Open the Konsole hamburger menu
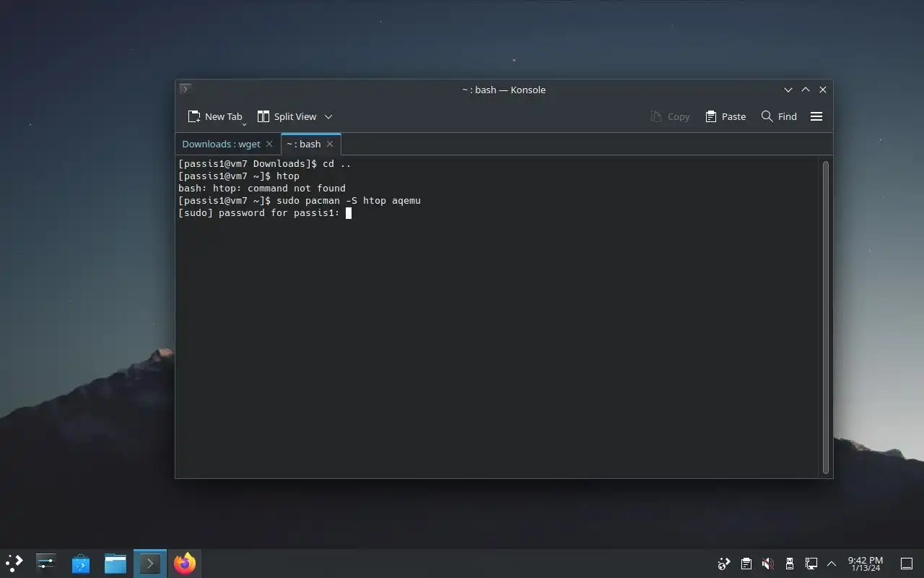The image size is (924, 578). [816, 116]
